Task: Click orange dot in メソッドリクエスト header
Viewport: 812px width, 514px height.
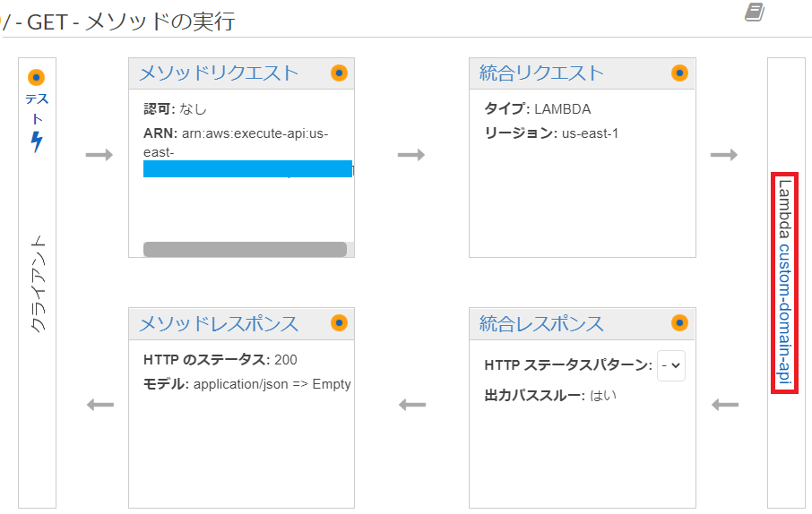Action: [x=339, y=73]
